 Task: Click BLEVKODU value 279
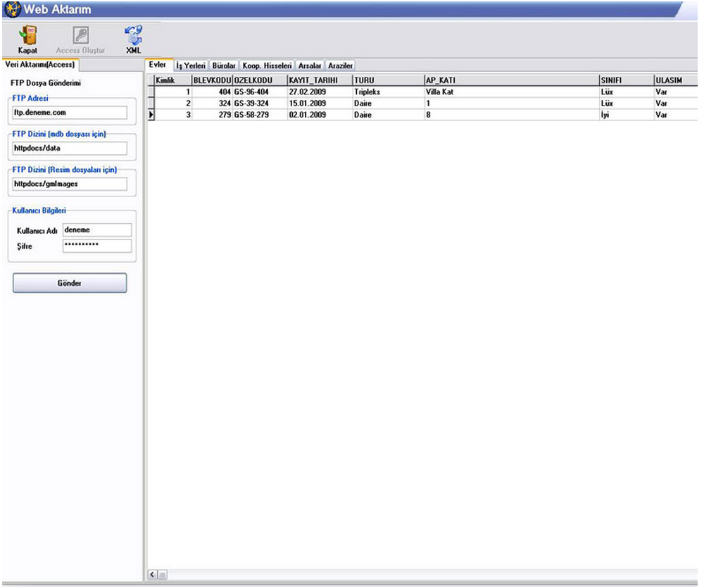click(212, 115)
